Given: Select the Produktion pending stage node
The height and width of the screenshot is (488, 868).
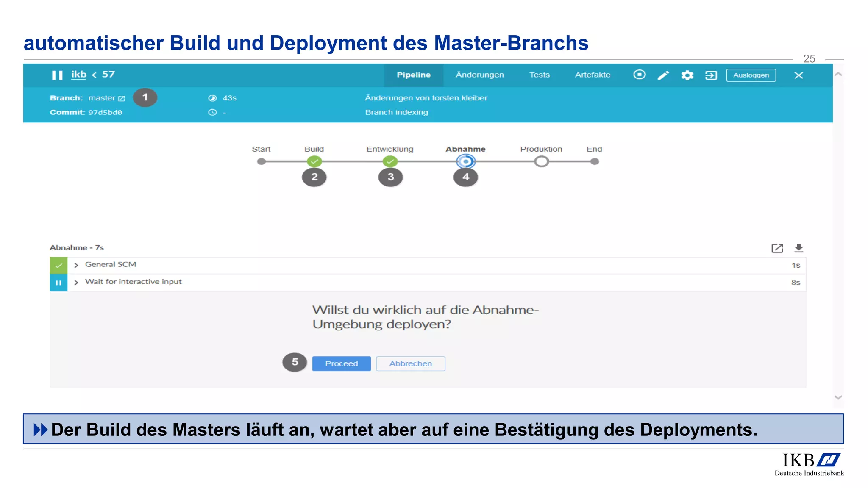Looking at the screenshot, I should pyautogui.click(x=541, y=161).
